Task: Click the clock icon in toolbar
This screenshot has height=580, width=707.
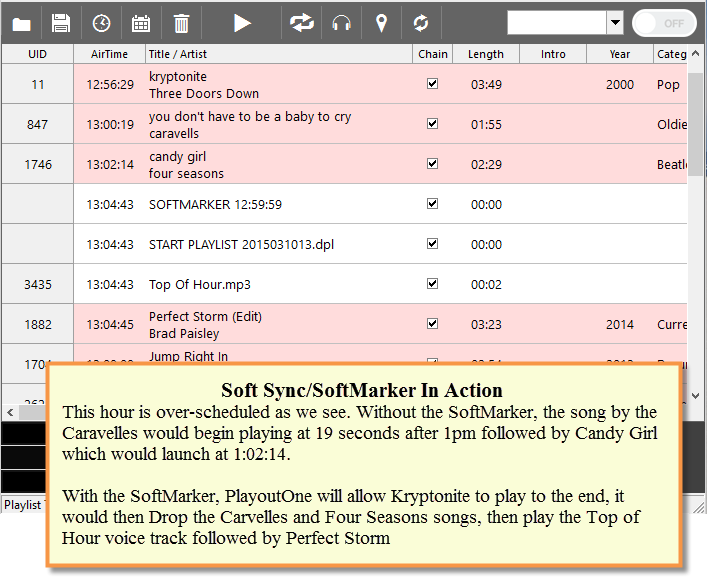Action: [101, 23]
